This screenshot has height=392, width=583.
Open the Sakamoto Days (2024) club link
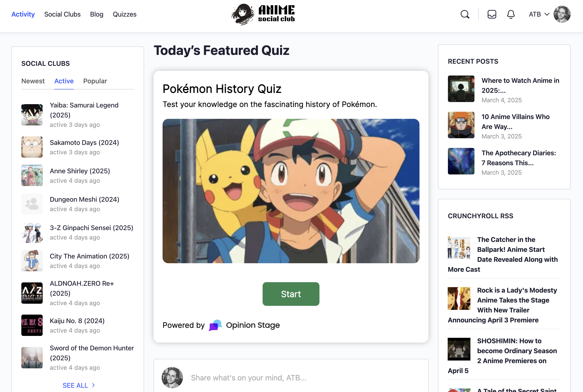point(84,143)
